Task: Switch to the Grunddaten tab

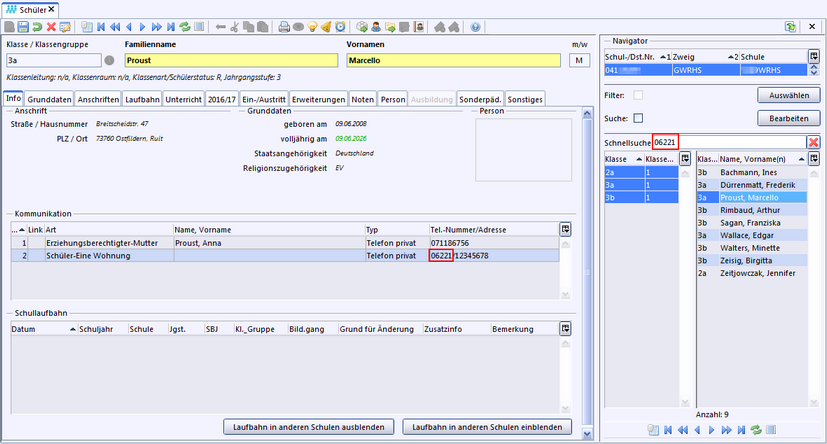Action: click(x=49, y=99)
